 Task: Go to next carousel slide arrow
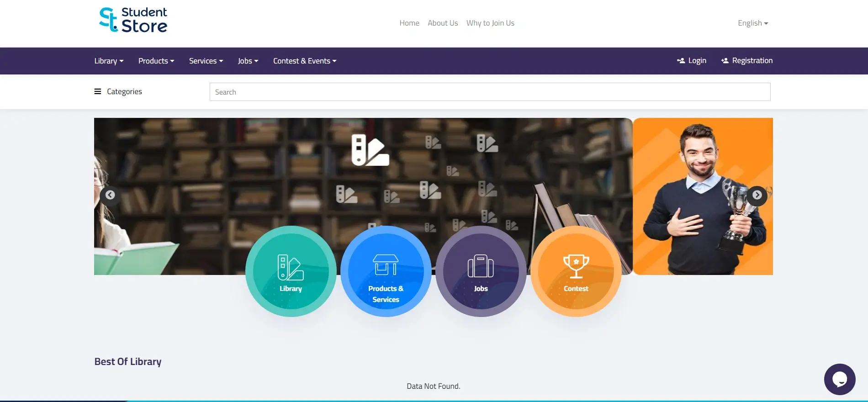pyautogui.click(x=757, y=195)
